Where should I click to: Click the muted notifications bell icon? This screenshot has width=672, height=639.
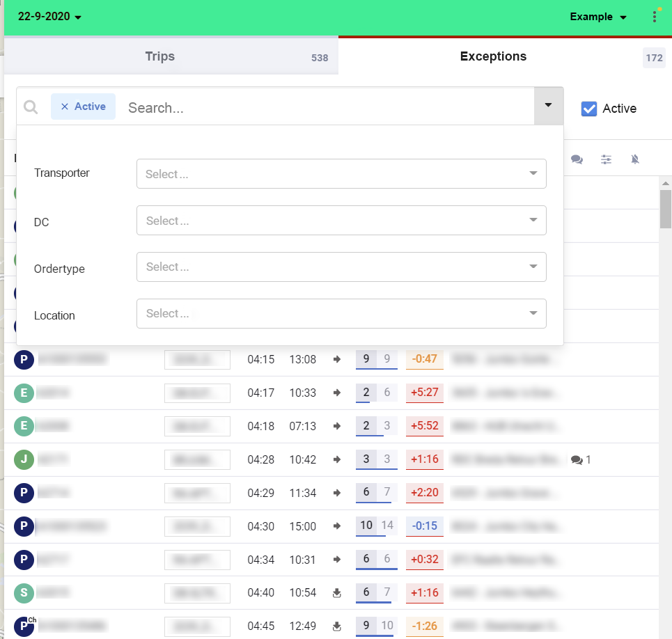(x=635, y=159)
